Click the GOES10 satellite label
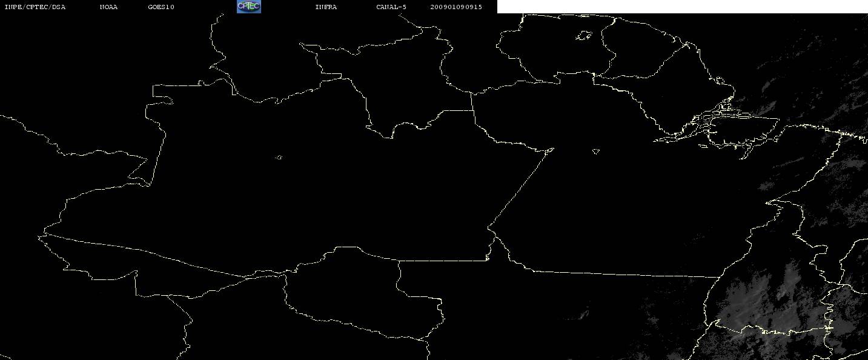Image resolution: width=868 pixels, height=360 pixels. pyautogui.click(x=161, y=7)
